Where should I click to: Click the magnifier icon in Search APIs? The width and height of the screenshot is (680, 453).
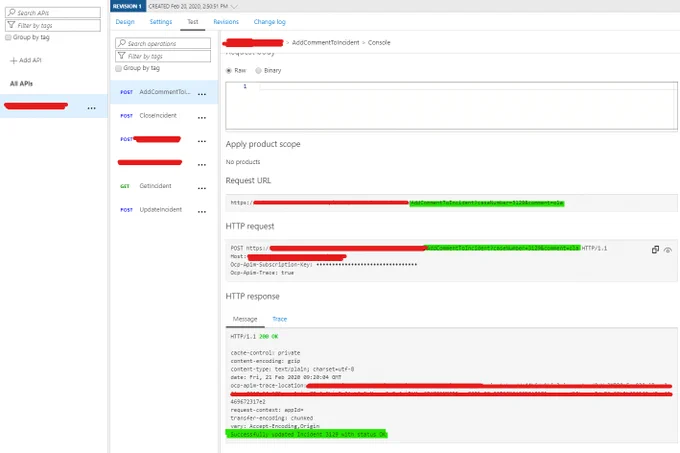(x=12, y=12)
